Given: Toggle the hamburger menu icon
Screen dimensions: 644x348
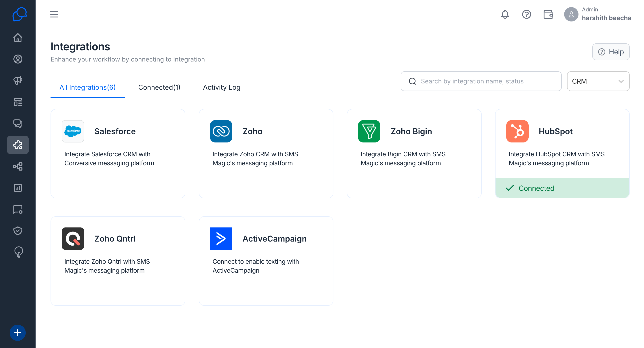Looking at the screenshot, I should [54, 14].
